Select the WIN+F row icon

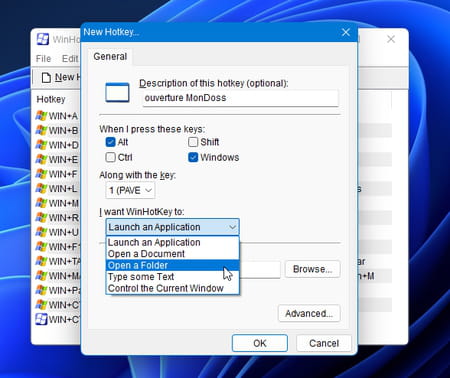pyautogui.click(x=41, y=174)
